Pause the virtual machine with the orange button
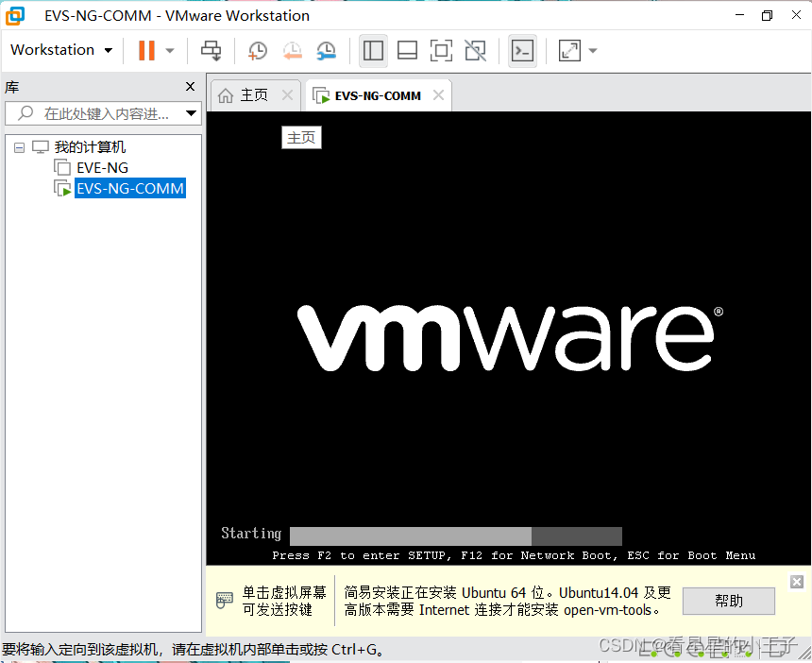812x663 pixels. pyautogui.click(x=146, y=50)
